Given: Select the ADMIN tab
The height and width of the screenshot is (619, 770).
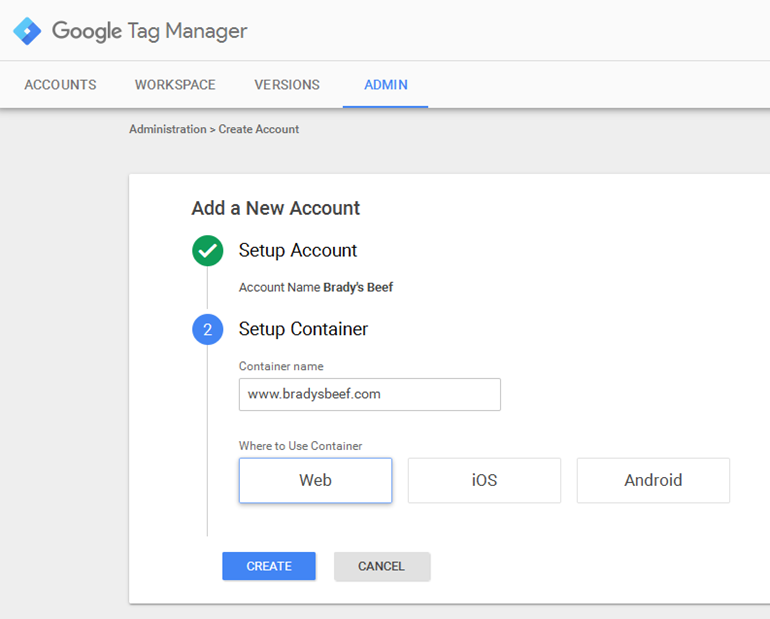Looking at the screenshot, I should pos(385,85).
